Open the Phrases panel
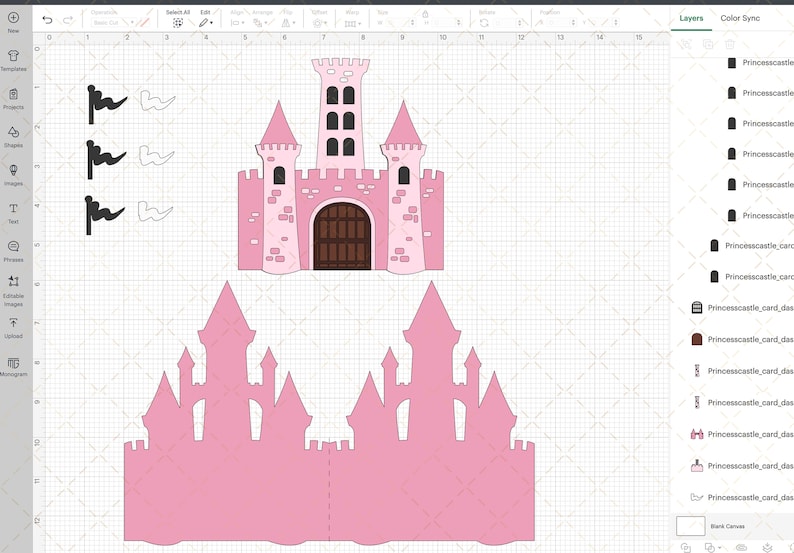This screenshot has width=794, height=553. pyautogui.click(x=14, y=251)
